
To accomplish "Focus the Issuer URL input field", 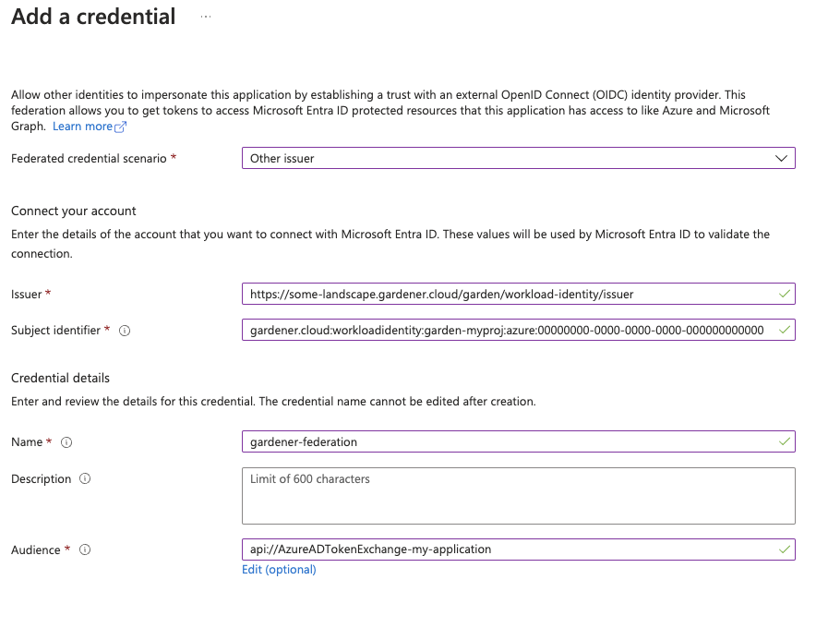I will click(x=508, y=294).
